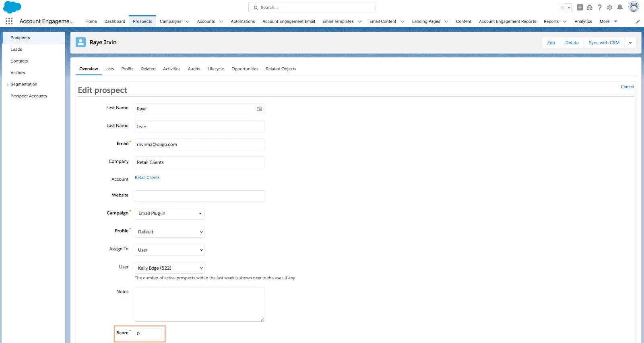The width and height of the screenshot is (644, 343).
Task: Click the Edit button in the record header
Action: tap(551, 43)
